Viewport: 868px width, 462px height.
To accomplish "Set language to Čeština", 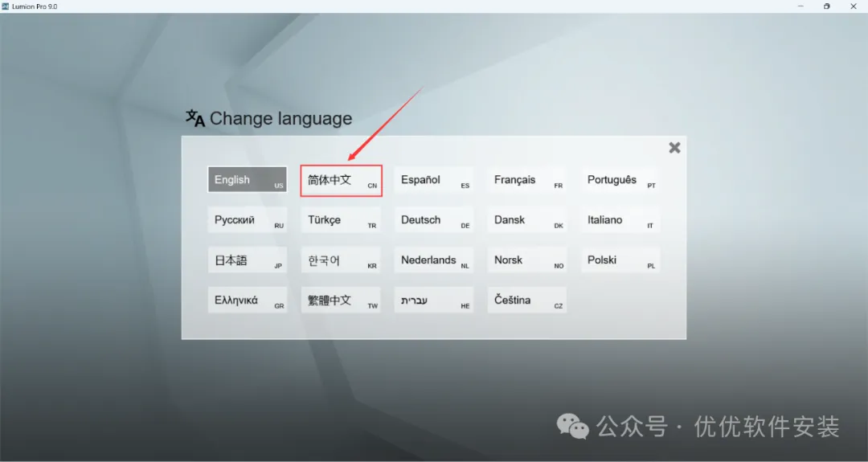I will [x=526, y=300].
